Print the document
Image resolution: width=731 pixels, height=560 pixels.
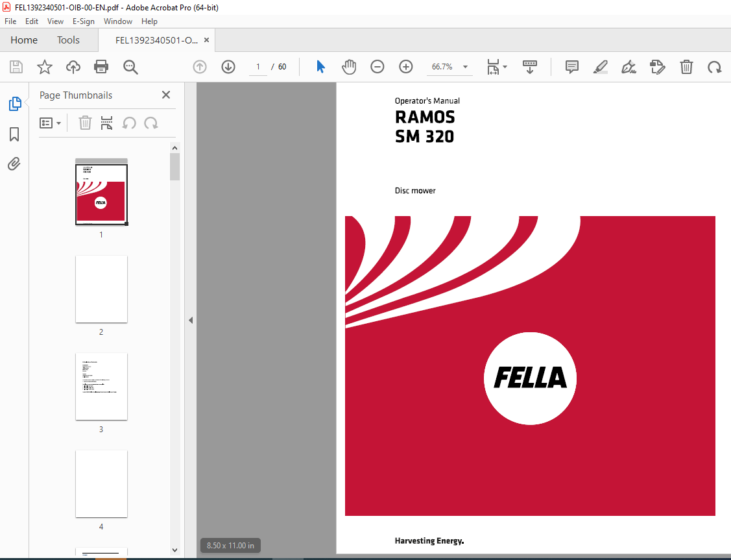(x=101, y=67)
